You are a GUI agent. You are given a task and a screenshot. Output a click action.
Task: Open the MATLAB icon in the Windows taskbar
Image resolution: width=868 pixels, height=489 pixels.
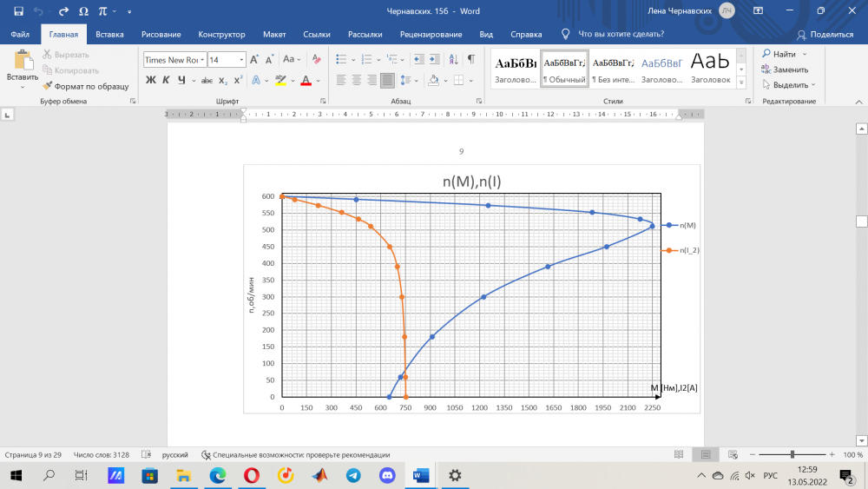(x=319, y=475)
